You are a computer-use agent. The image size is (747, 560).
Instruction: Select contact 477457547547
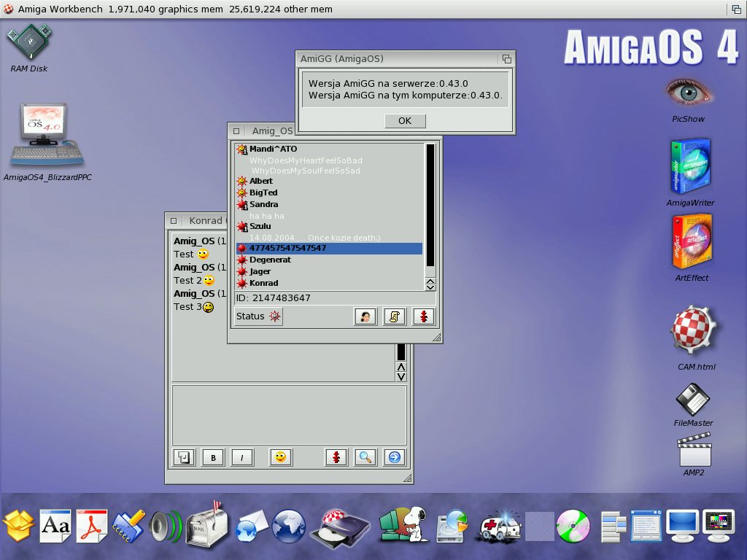(329, 248)
